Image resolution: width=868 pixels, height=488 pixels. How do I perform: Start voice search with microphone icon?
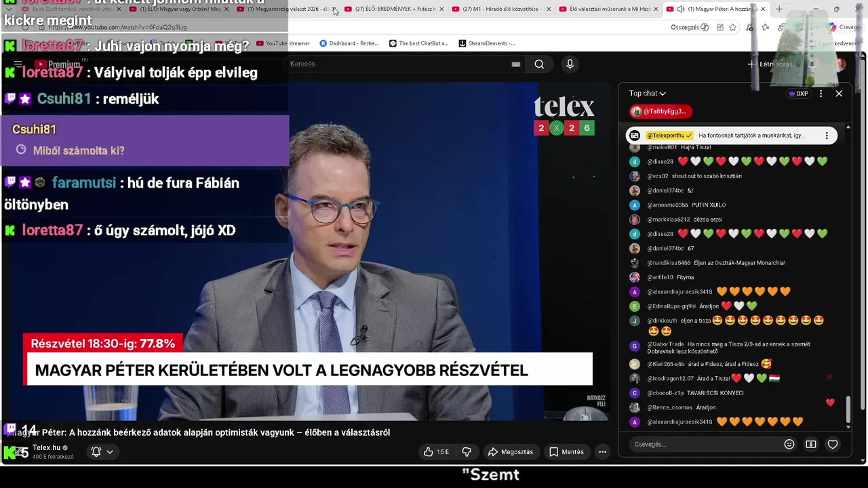click(x=570, y=64)
